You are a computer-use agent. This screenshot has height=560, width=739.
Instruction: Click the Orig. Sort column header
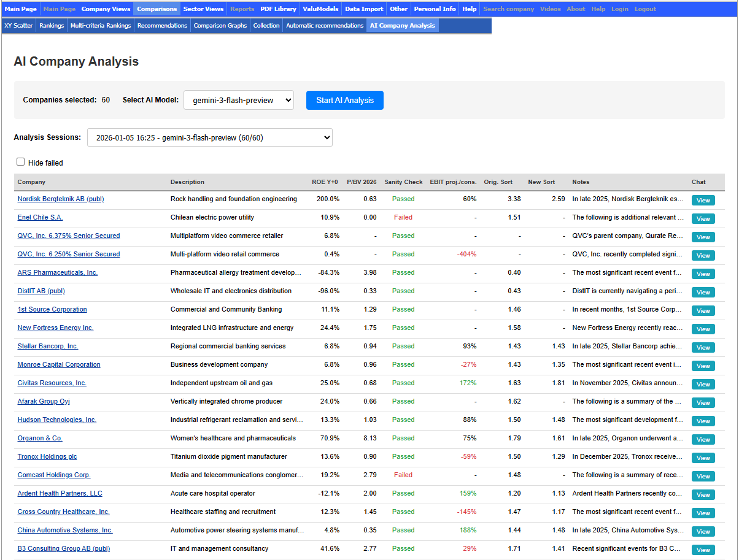pos(498,182)
